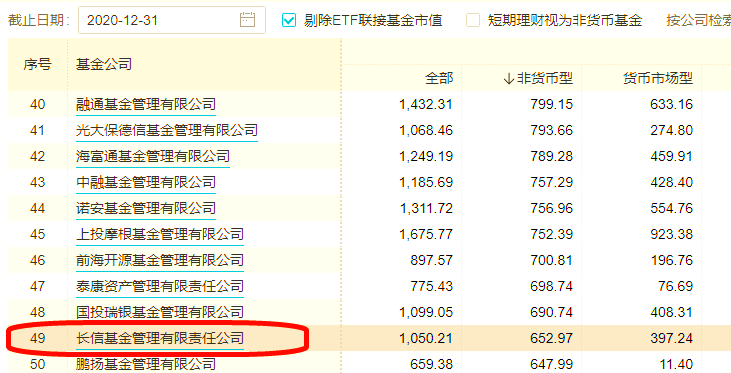Select total value 1,185.69 cell
The width and height of the screenshot is (731, 373).
[x=426, y=182]
